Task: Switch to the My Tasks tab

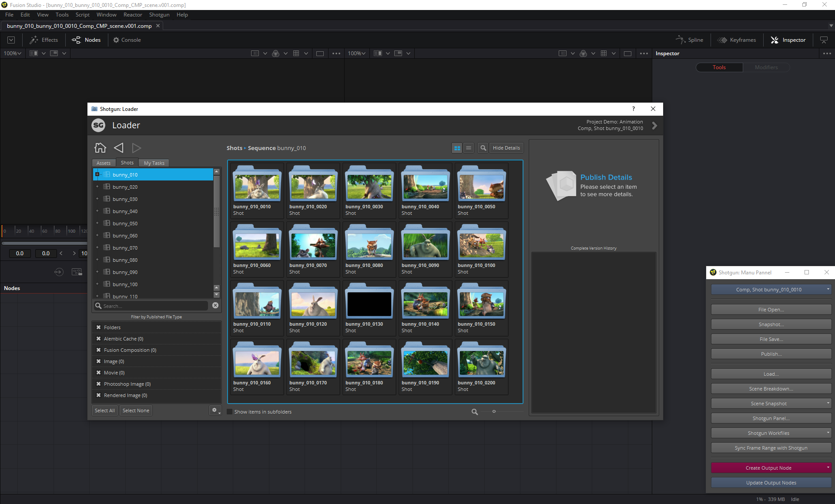Action: 154,163
